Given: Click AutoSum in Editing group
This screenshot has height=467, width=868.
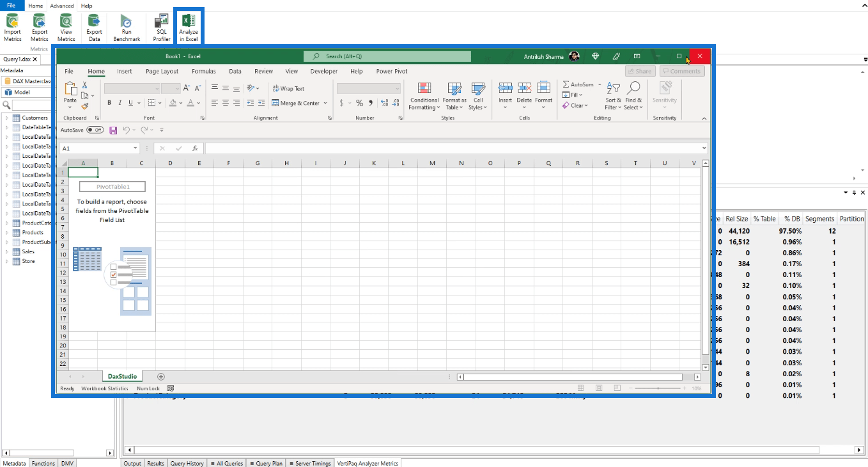Looking at the screenshot, I should click(579, 84).
